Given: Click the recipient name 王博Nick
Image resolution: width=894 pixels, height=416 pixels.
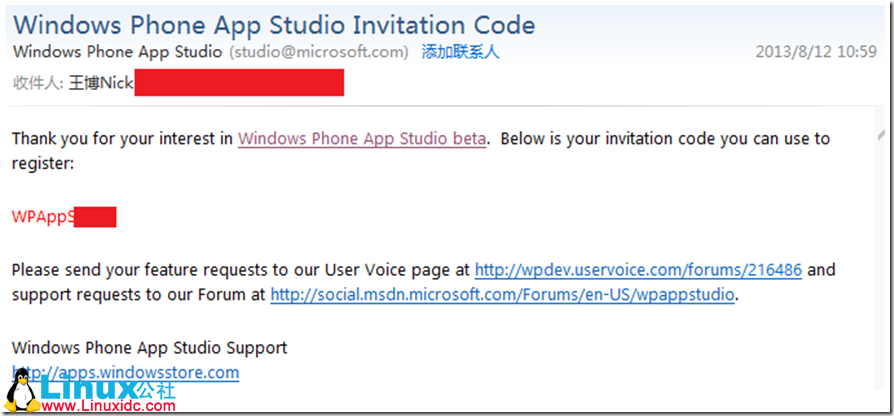Looking at the screenshot, I should coord(101,84).
